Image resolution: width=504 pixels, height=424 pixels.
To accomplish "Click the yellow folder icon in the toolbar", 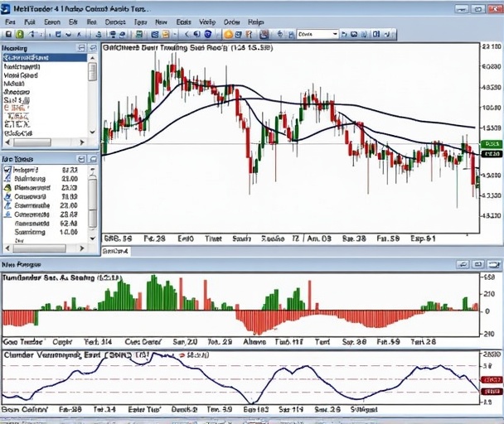I will click(166, 35).
